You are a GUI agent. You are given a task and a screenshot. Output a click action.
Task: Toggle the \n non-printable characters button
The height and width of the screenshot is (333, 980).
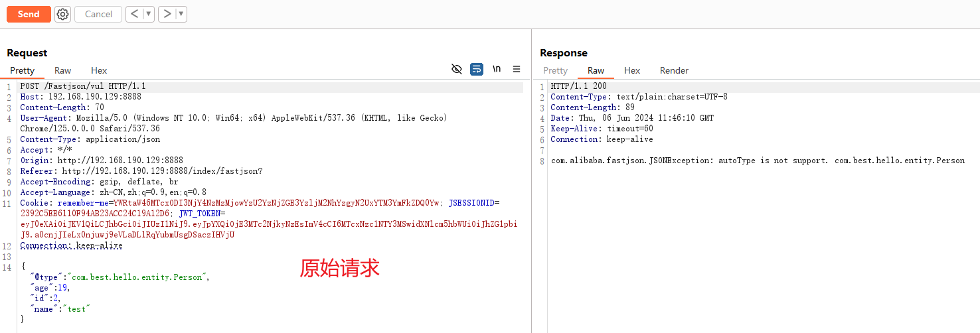(x=497, y=69)
